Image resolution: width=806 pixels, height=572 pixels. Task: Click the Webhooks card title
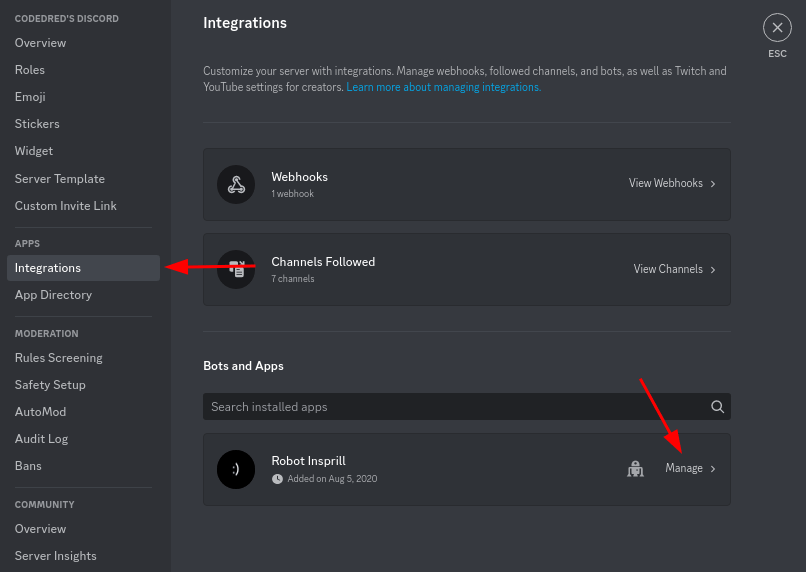[x=300, y=177]
